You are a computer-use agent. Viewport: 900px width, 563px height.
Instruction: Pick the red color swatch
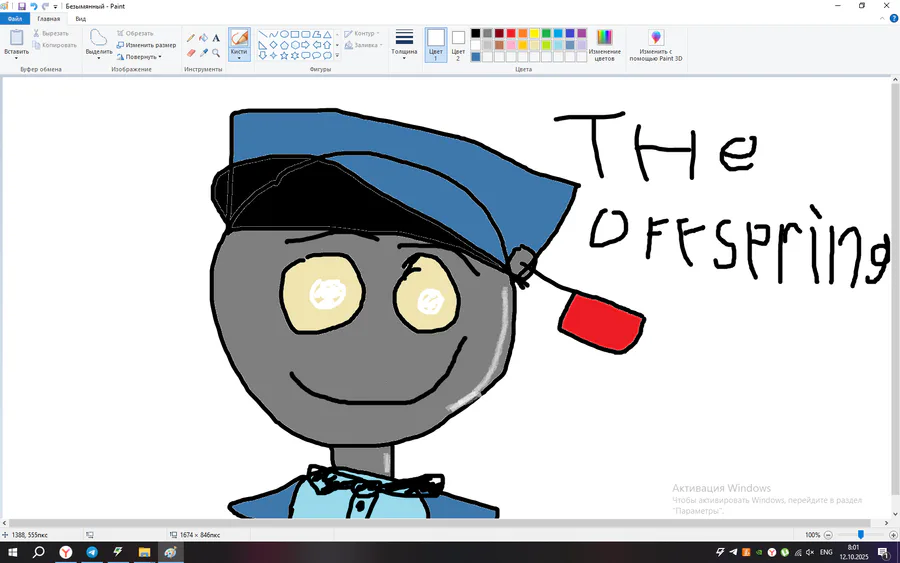pos(511,33)
